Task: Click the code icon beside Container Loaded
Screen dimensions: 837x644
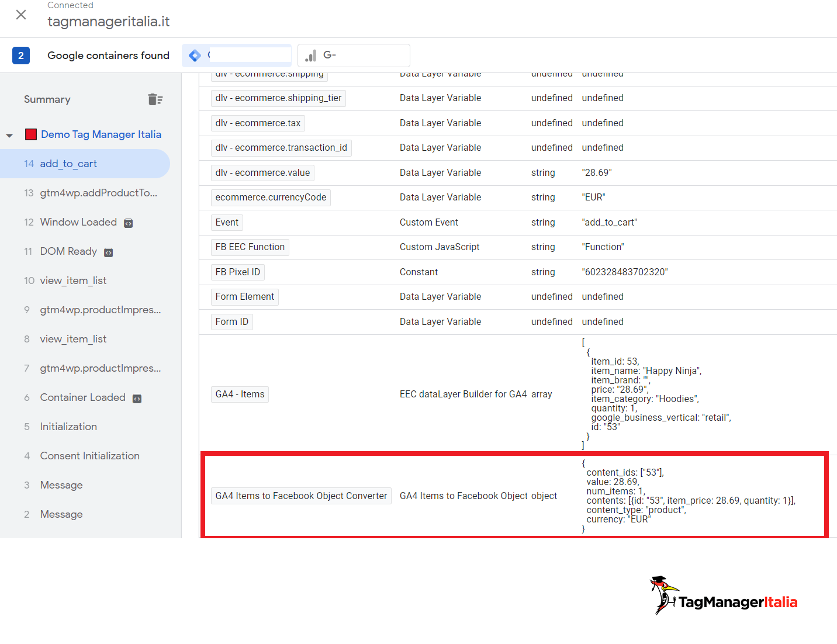Action: 137,399
